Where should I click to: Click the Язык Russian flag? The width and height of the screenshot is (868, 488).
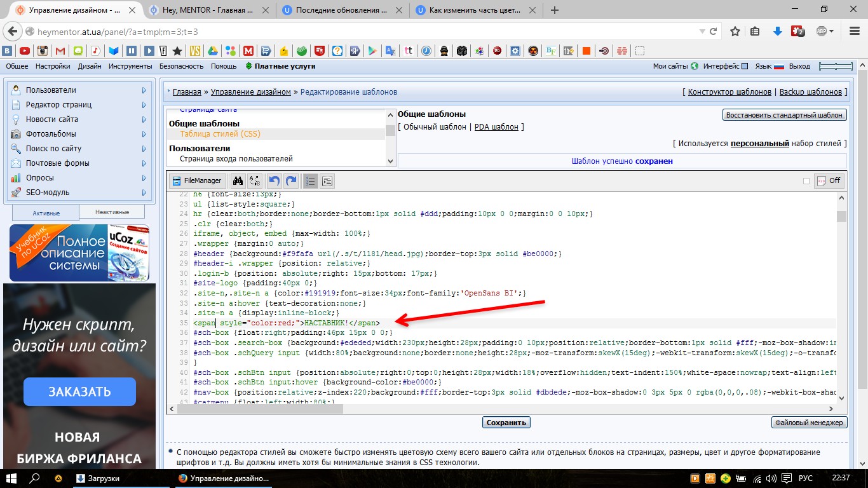tap(778, 66)
